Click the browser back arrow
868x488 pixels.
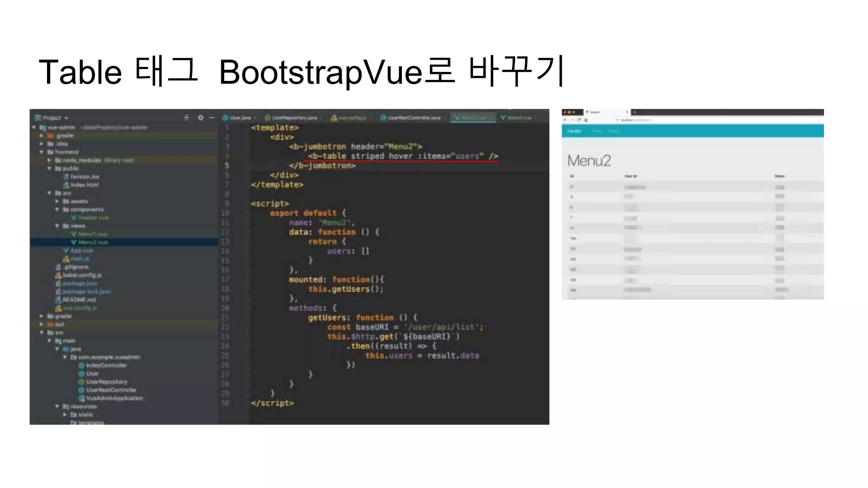pyautogui.click(x=565, y=120)
